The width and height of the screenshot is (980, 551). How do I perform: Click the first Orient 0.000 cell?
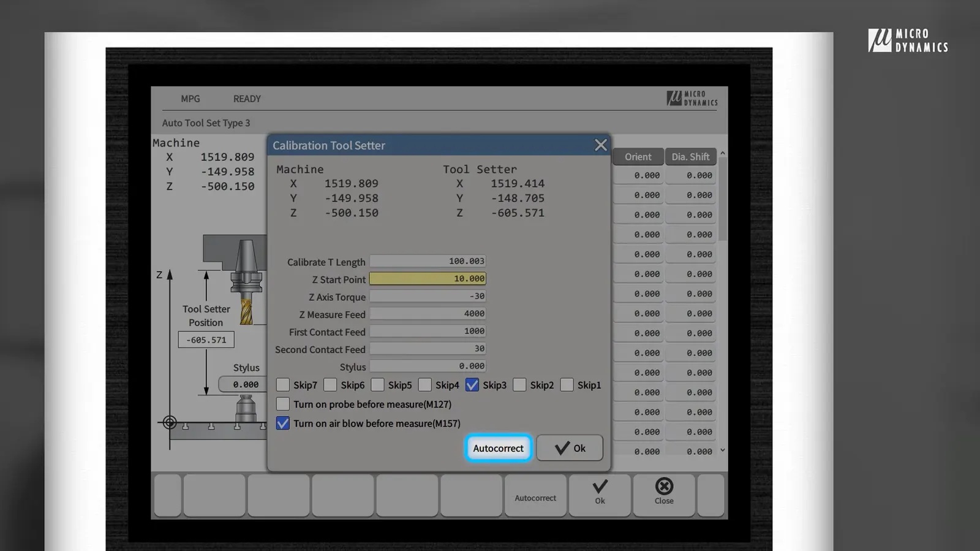click(x=638, y=175)
